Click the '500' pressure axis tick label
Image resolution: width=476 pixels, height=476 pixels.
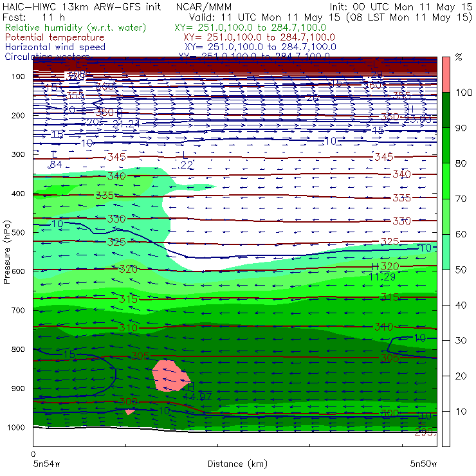pyautogui.click(x=18, y=232)
